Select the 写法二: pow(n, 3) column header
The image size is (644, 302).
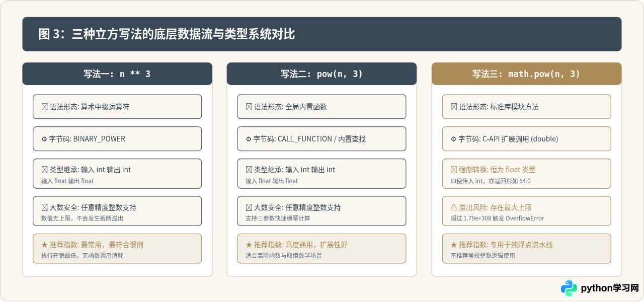[321, 74]
